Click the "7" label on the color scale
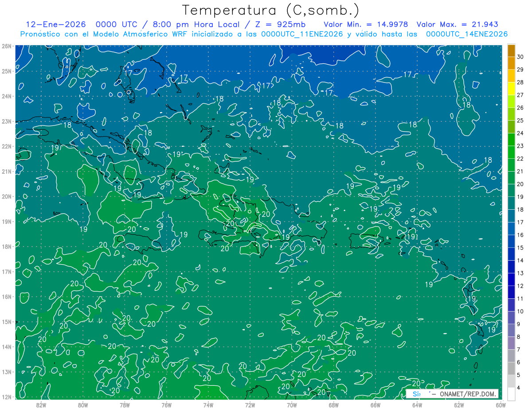 519,349
